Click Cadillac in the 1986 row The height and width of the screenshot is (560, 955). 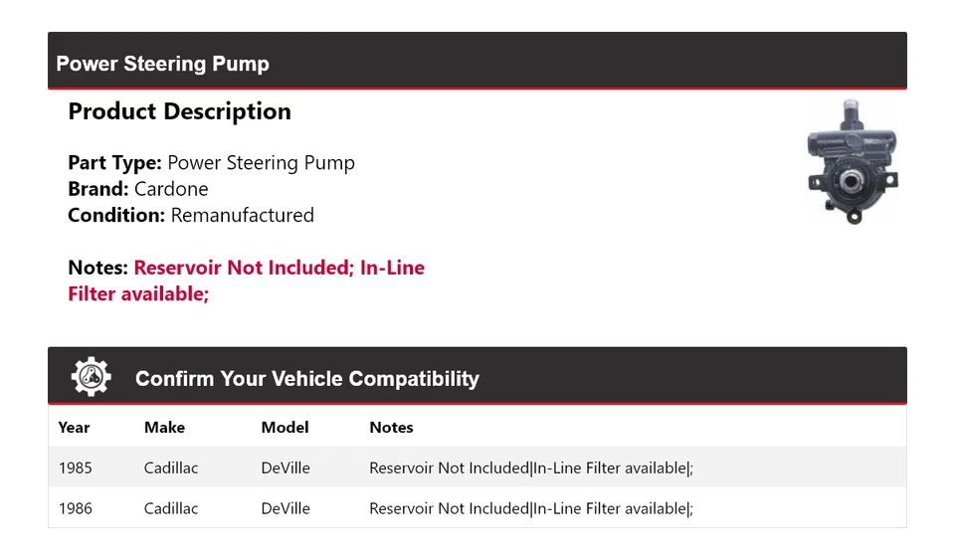(171, 508)
